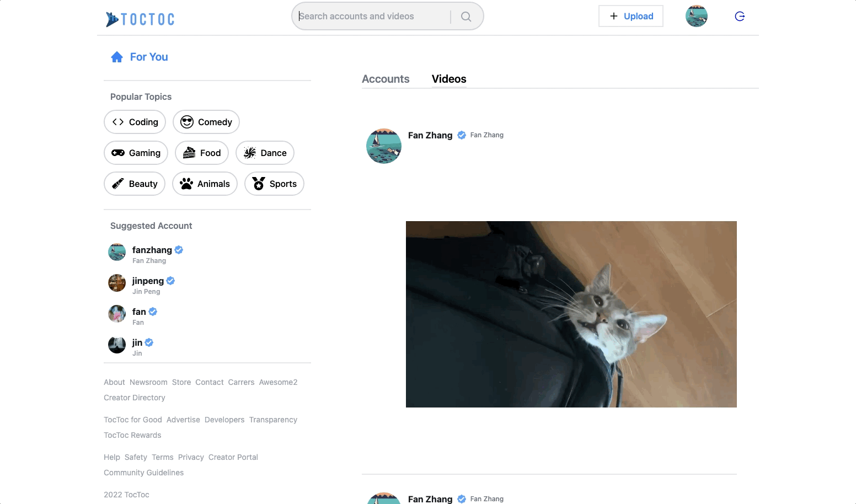Screen dimensions: 856x504
Task: Click the Beauty lipstick icon
Action: 117,184
